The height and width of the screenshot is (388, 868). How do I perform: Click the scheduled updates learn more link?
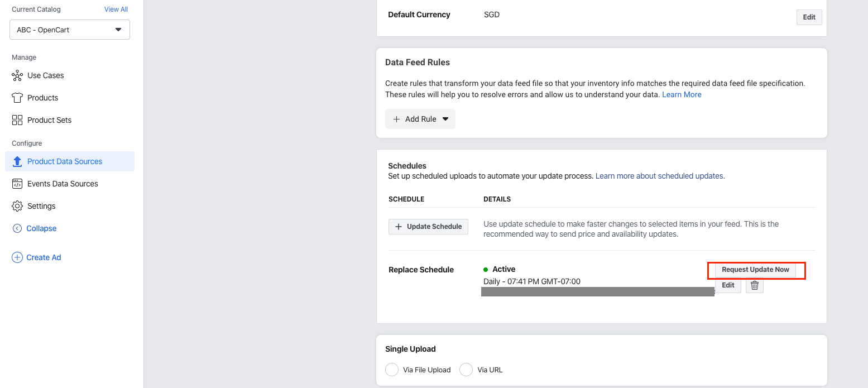(659, 176)
